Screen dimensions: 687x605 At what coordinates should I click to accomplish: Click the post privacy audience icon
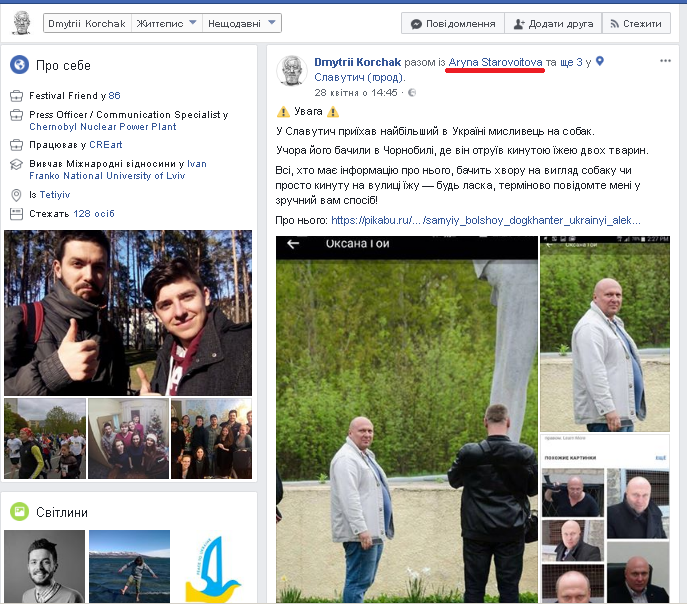click(412, 92)
